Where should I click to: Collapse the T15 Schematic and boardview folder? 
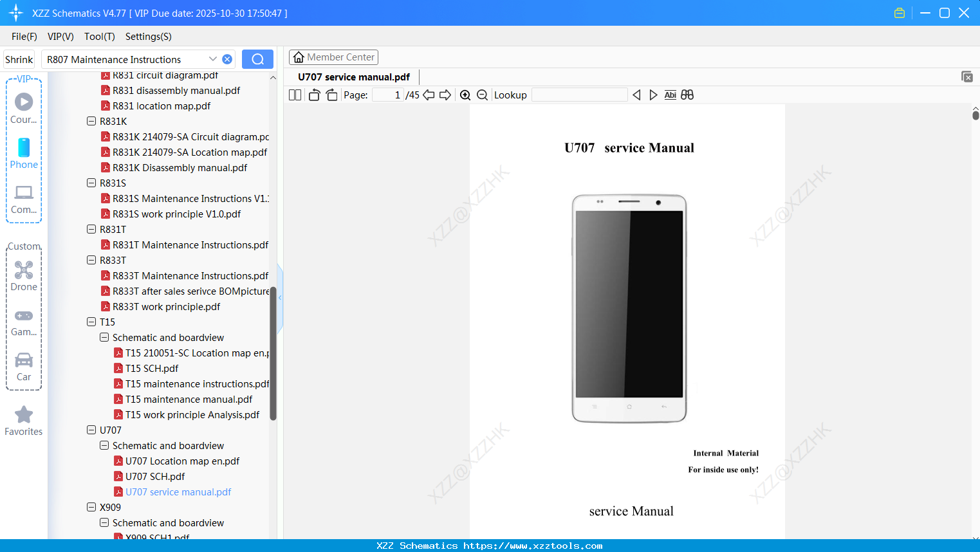pos(104,337)
